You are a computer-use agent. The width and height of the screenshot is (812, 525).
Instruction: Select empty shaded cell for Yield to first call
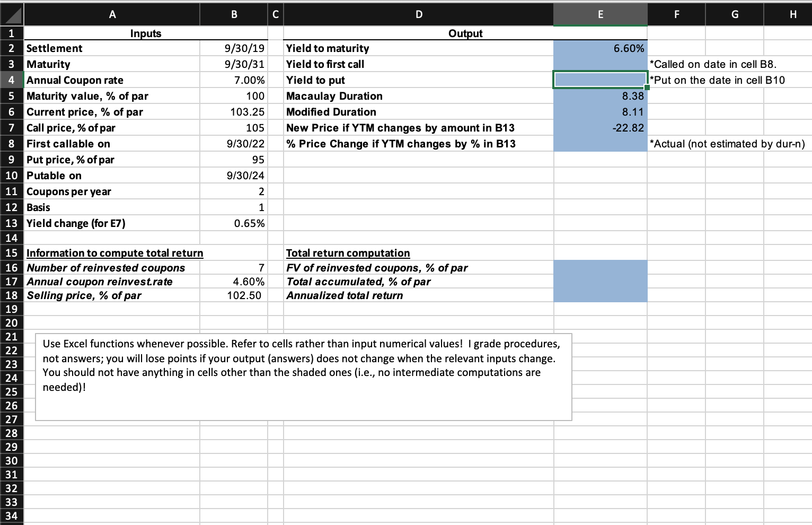601,64
